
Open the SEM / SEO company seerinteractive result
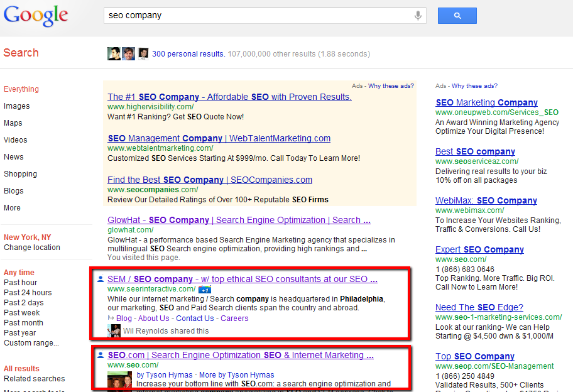(243, 279)
